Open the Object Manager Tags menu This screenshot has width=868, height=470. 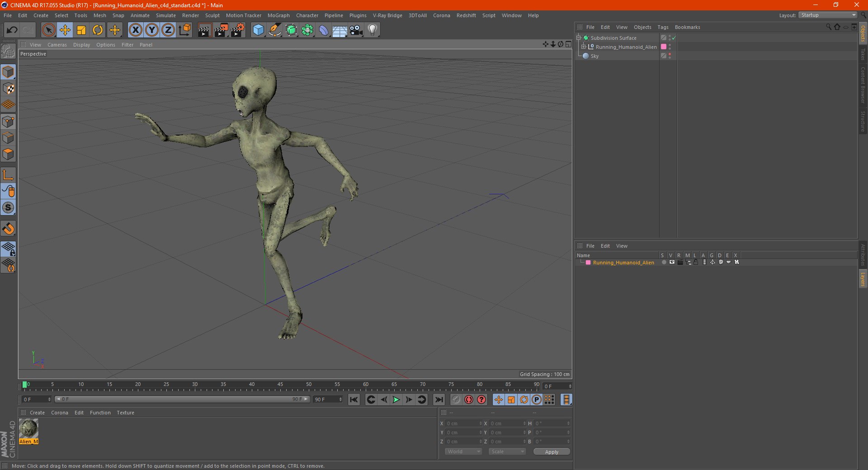663,27
